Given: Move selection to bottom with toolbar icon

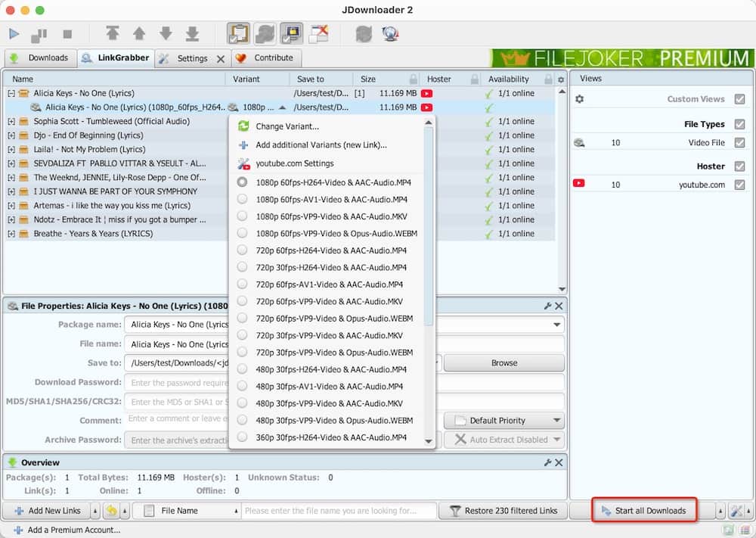Looking at the screenshot, I should tap(192, 33).
